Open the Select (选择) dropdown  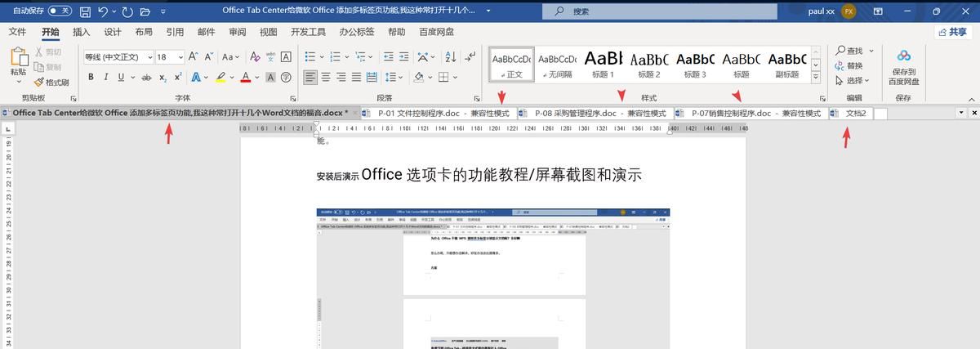[853, 80]
